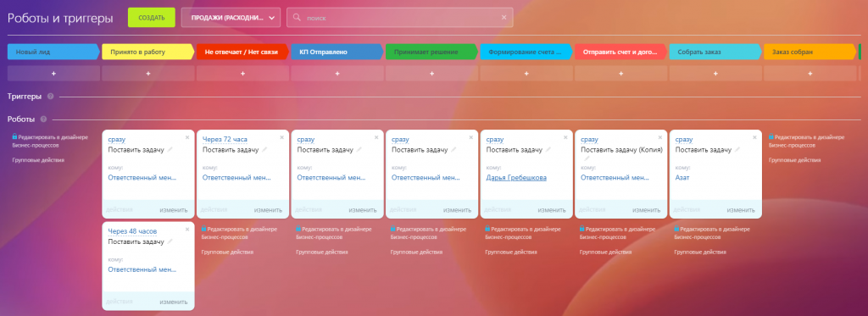868x316 pixels.
Task: Add trigger with plus under Формирование счета
Action: (526, 73)
